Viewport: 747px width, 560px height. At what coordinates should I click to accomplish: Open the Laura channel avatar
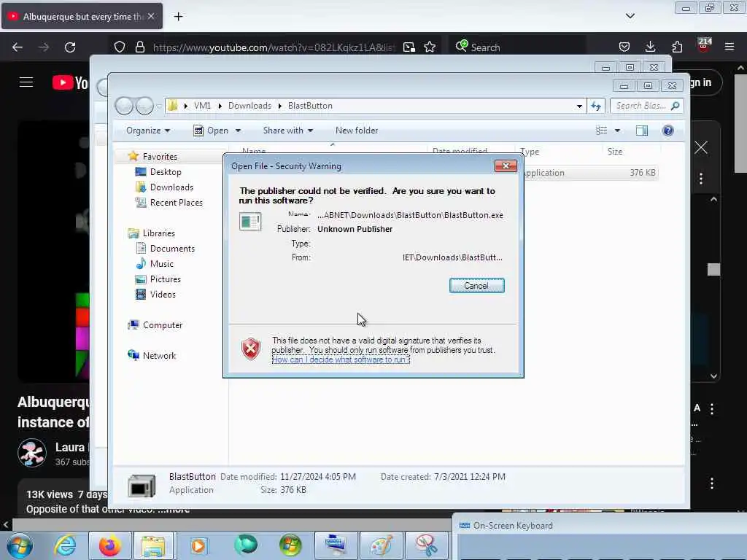pos(32,453)
